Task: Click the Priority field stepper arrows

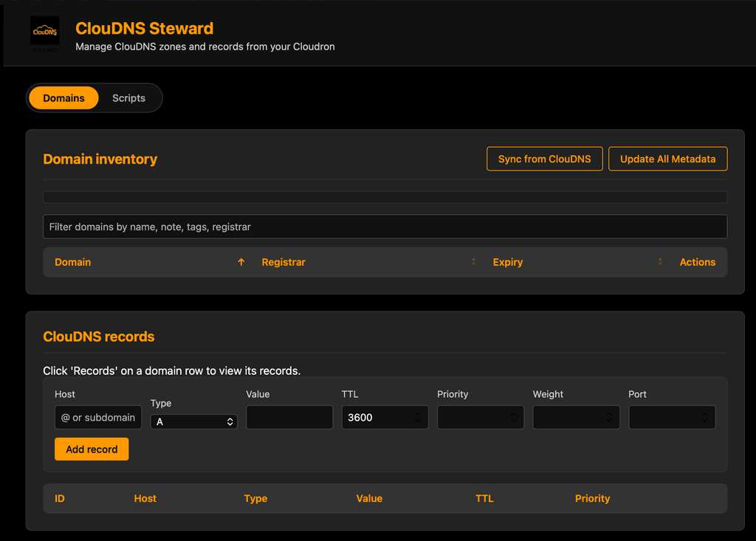Action: click(x=513, y=418)
